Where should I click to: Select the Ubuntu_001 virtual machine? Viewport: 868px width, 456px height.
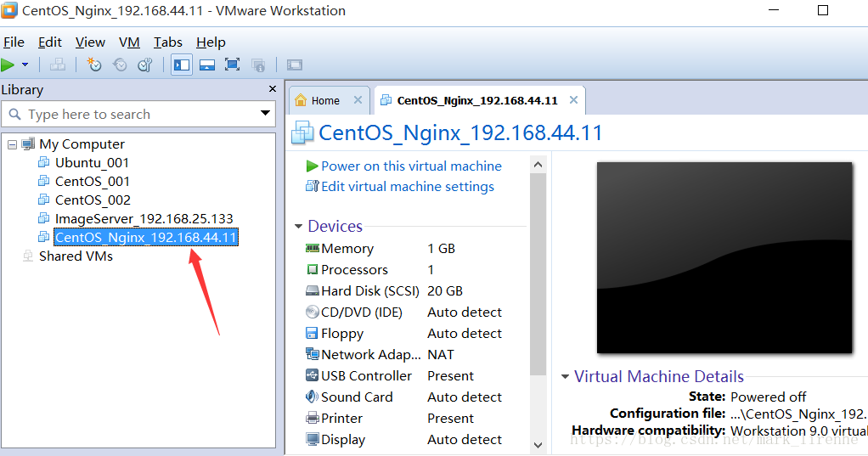tap(92, 163)
